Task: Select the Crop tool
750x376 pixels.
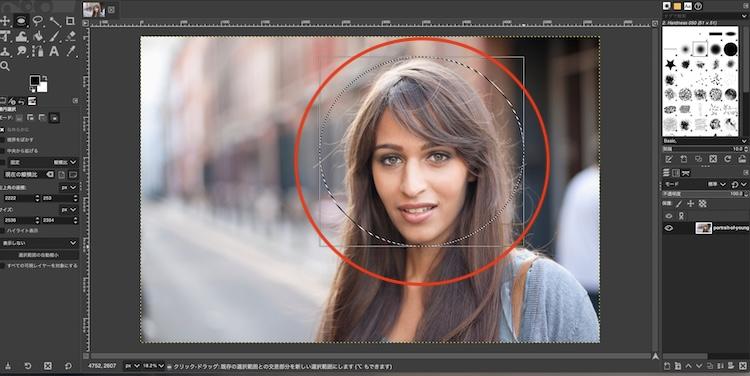Action: point(70,21)
